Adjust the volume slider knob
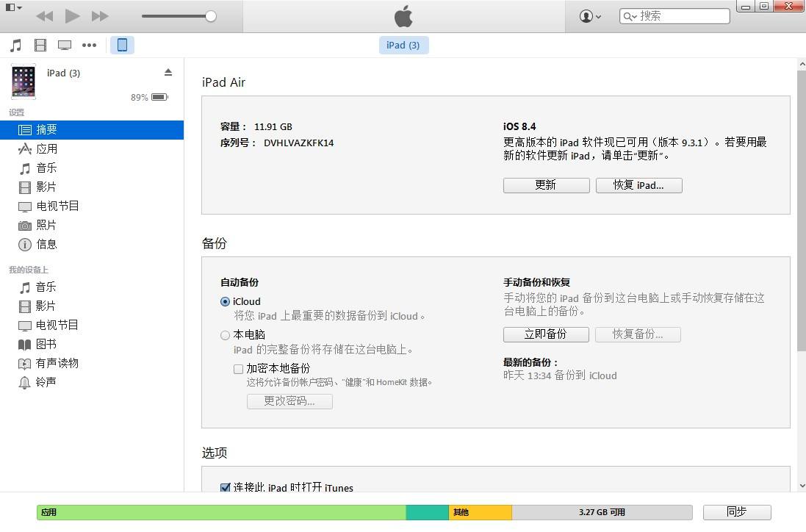Screen dimensions: 806x532 [211, 16]
